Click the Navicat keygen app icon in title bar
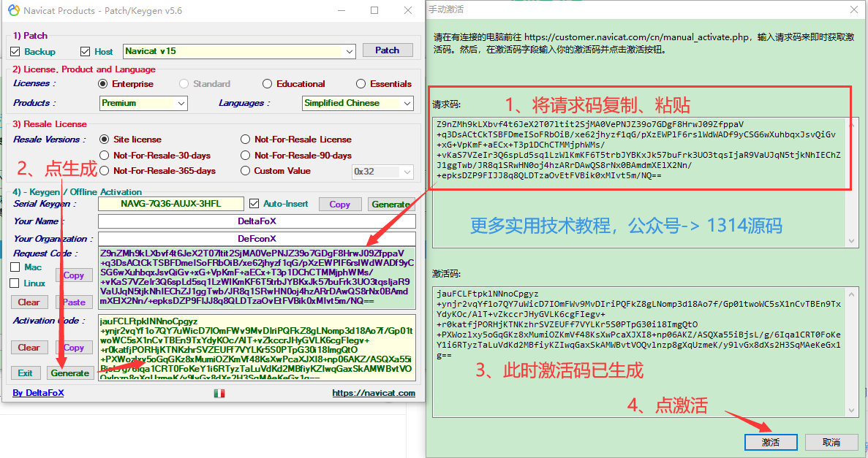 tap(13, 10)
